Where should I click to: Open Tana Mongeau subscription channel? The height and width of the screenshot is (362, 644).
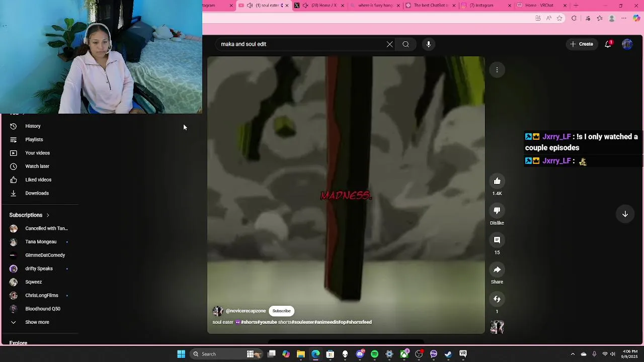click(40, 242)
